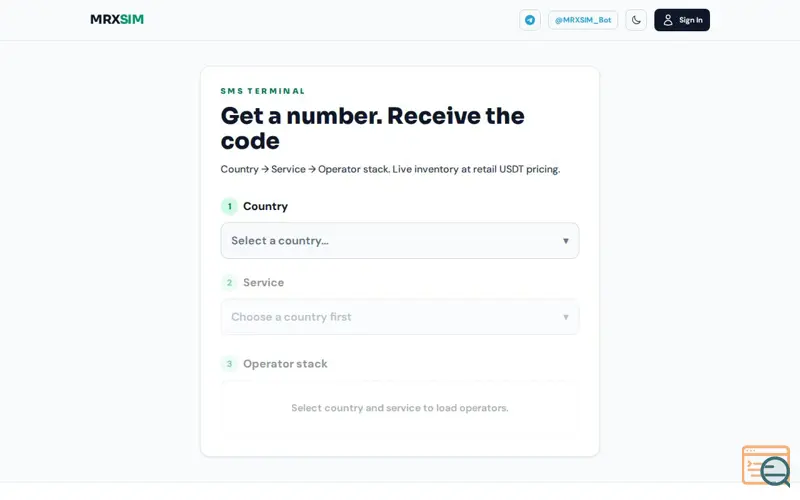Click the country dropdown arrow
This screenshot has height=500, width=800.
tap(565, 241)
